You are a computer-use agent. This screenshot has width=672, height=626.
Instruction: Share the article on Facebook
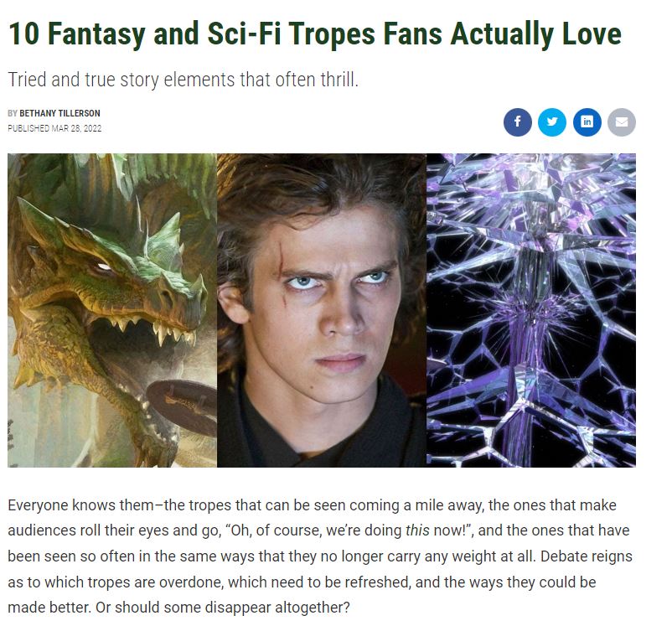[x=517, y=122]
